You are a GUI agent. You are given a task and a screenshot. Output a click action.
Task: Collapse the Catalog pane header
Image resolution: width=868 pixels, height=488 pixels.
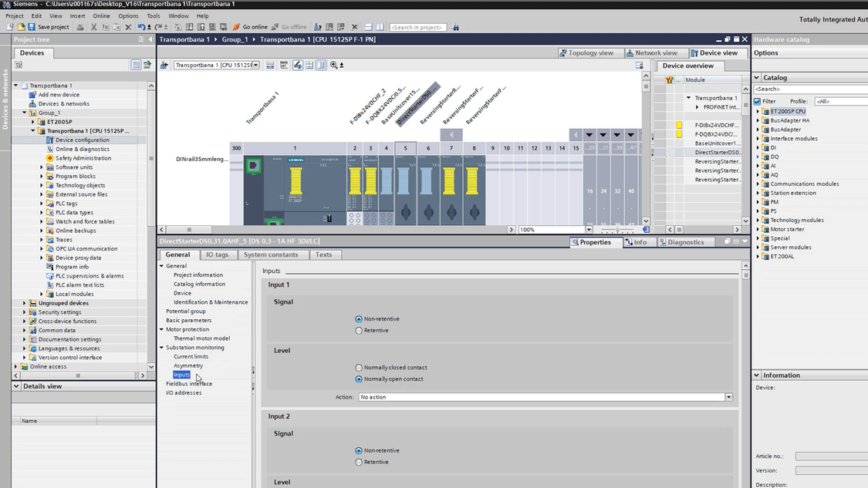[757, 77]
